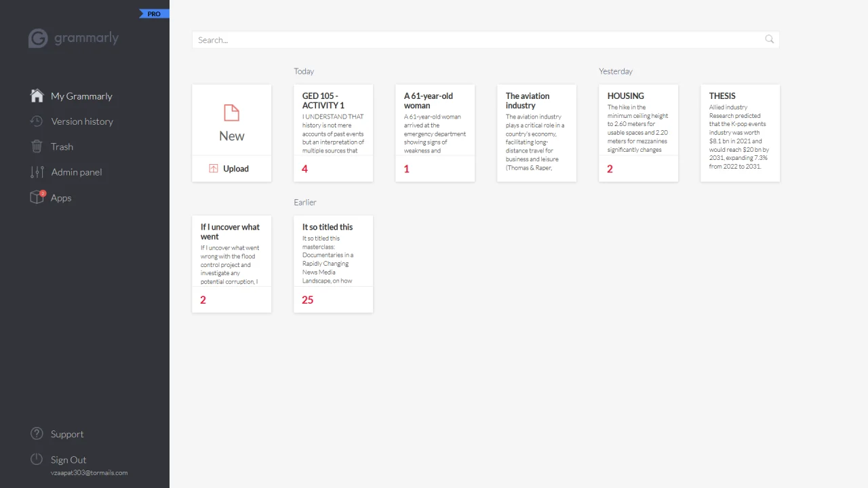Open Admin panel in sidebar
The height and width of the screenshot is (488, 868).
click(77, 172)
